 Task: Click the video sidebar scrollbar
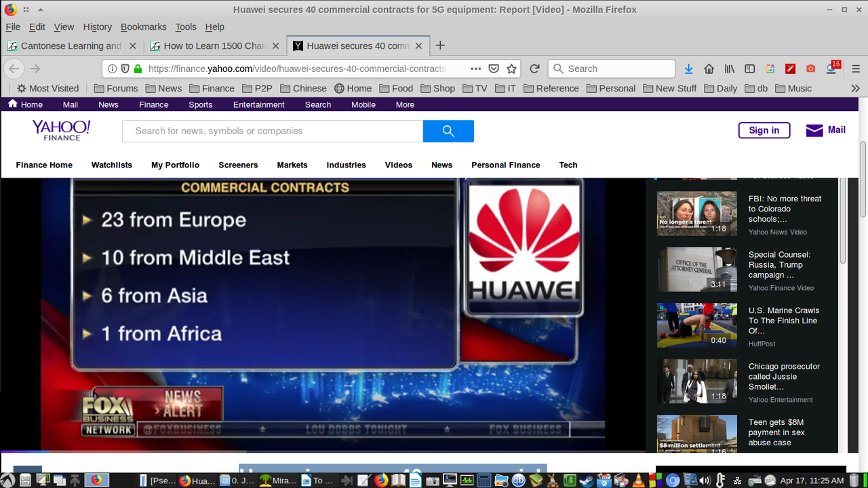click(x=843, y=220)
